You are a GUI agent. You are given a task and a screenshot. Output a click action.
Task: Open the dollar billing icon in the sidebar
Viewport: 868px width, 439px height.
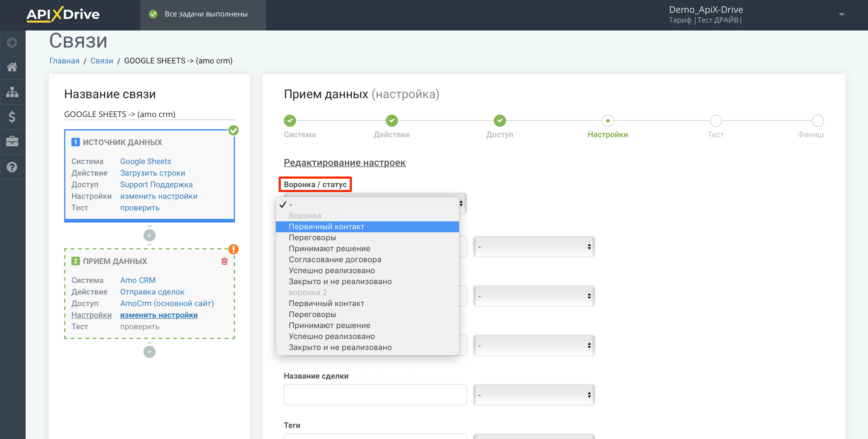coord(12,117)
